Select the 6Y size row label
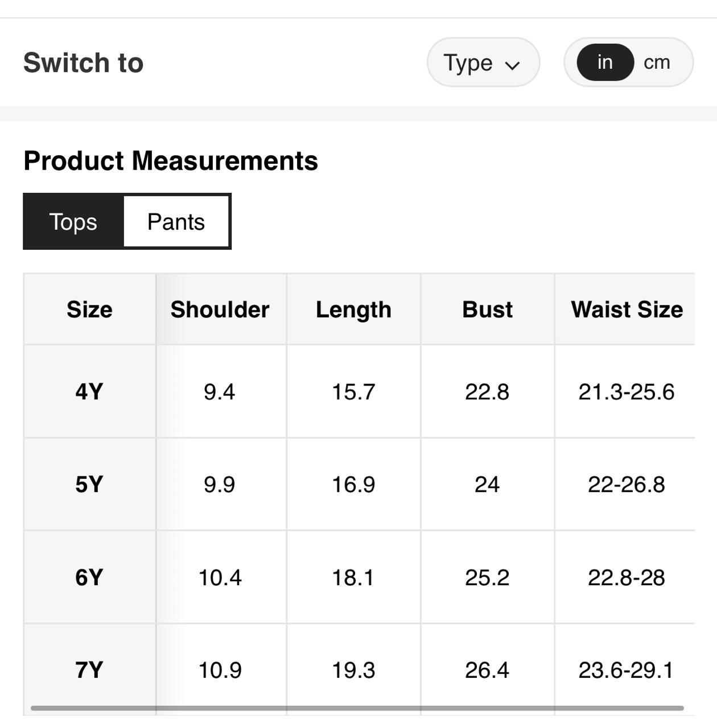Image resolution: width=717 pixels, height=728 pixels. point(89,577)
